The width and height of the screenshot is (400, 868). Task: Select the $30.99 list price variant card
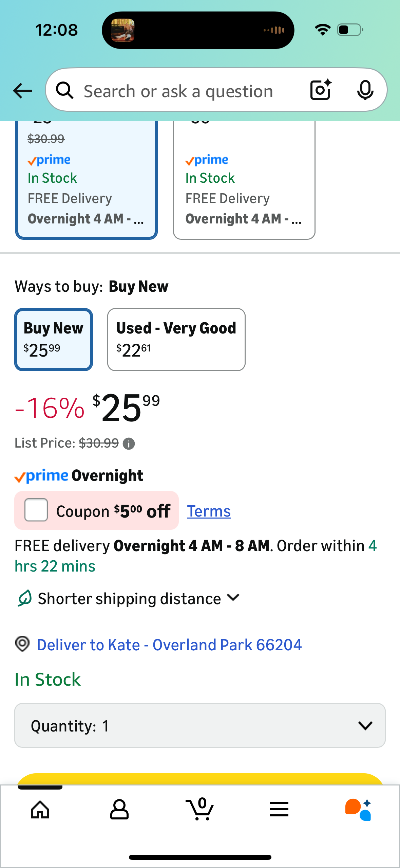[x=86, y=180]
